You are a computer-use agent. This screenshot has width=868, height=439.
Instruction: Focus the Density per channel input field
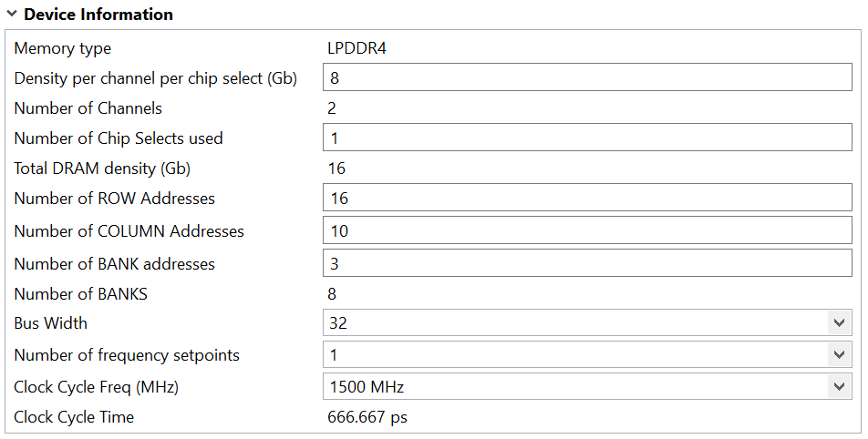pyautogui.click(x=586, y=78)
